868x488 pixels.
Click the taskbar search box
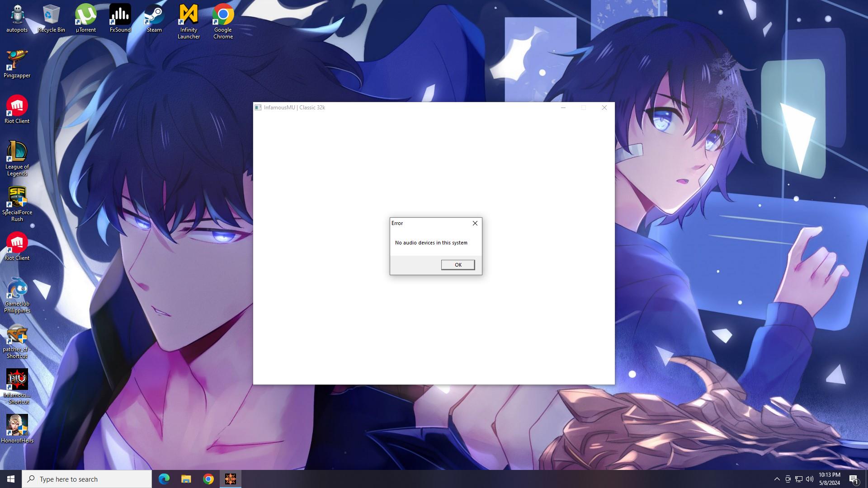(x=87, y=479)
